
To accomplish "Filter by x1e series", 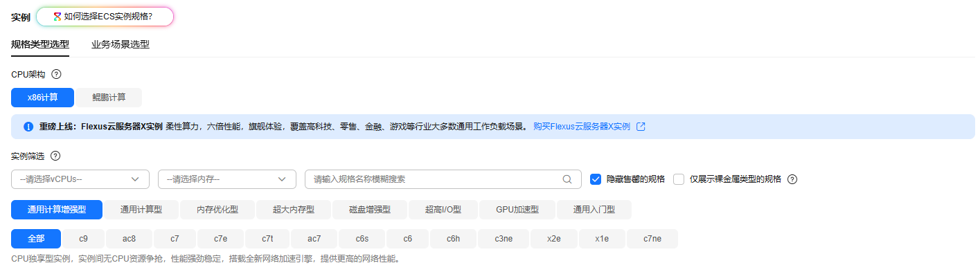I will [x=602, y=239].
